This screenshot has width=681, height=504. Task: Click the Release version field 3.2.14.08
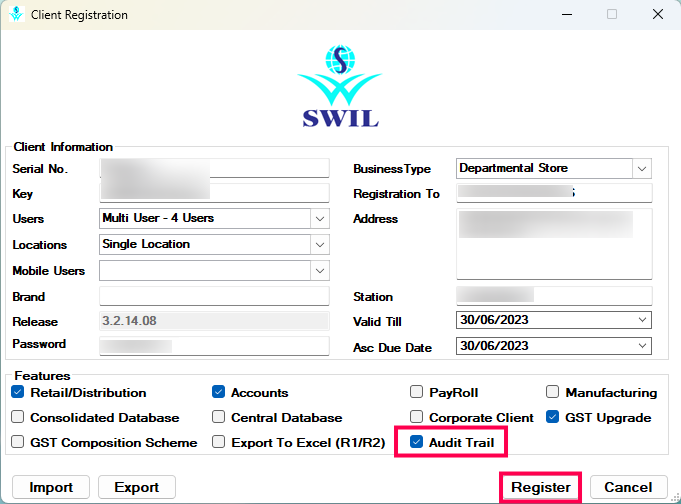click(x=214, y=321)
